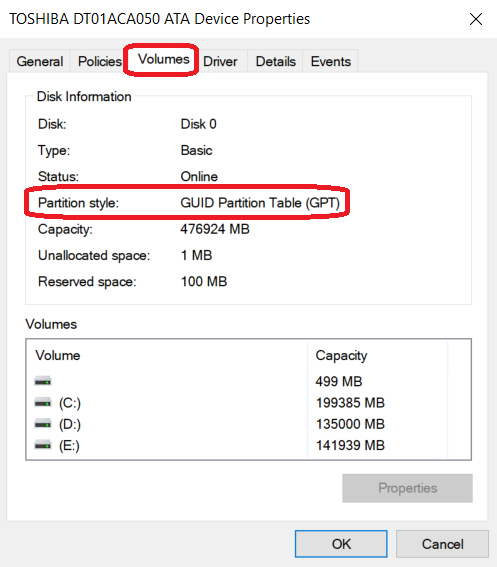Click the 199385 MB capacity cell
Viewport: 497px width, 567px height.
point(350,402)
